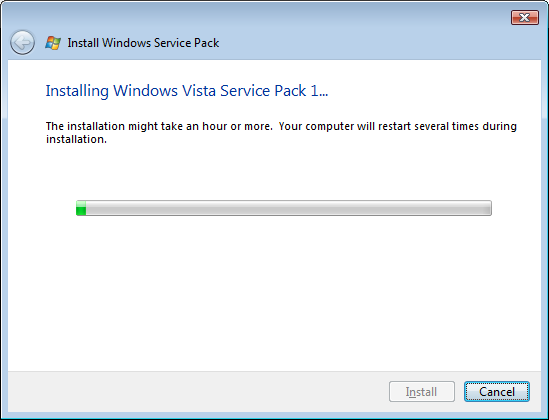Image resolution: width=549 pixels, height=420 pixels.
Task: Click the grayed-out Install button
Action: (x=422, y=392)
